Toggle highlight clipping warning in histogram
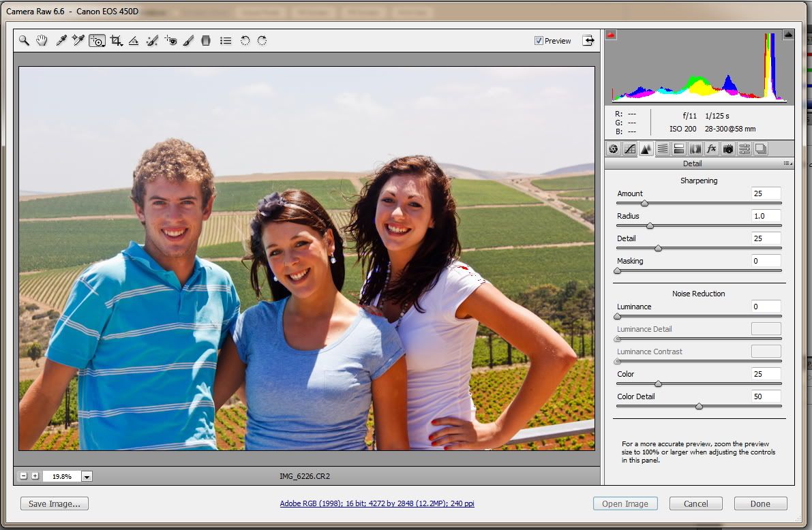This screenshot has width=812, height=530. tap(788, 35)
